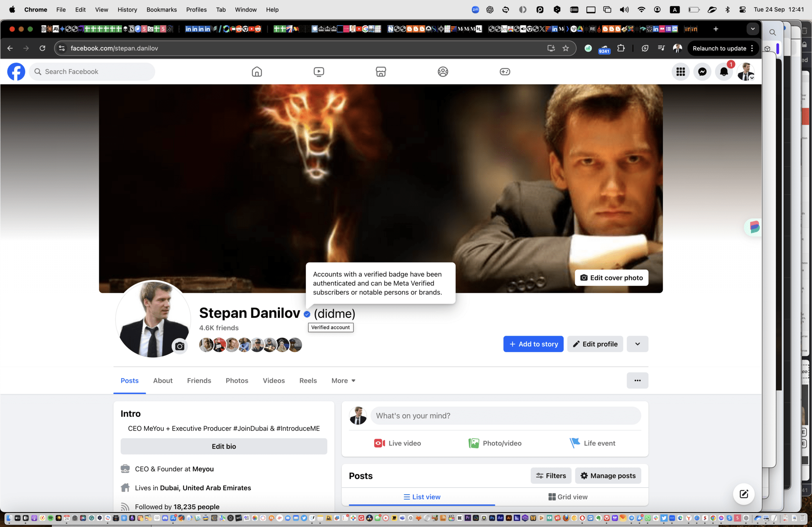The image size is (812, 527).
Task: Switch posts to List view
Action: pyautogui.click(x=422, y=497)
